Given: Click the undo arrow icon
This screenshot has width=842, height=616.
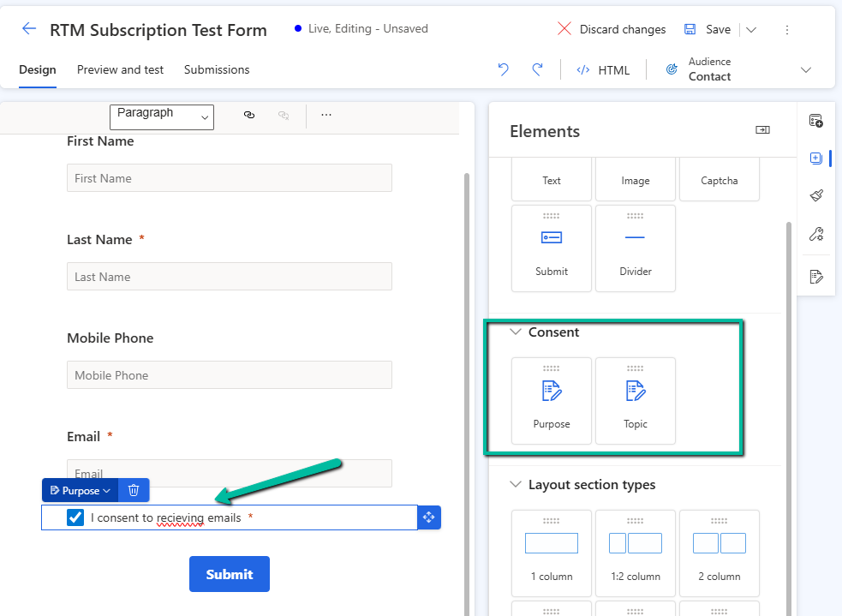Looking at the screenshot, I should 504,69.
